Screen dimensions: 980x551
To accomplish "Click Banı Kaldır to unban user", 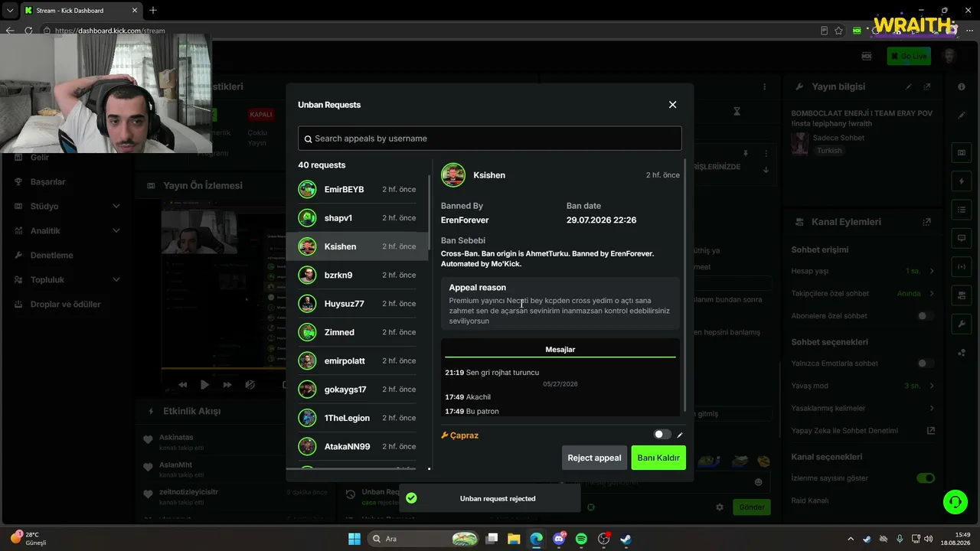I will click(658, 458).
